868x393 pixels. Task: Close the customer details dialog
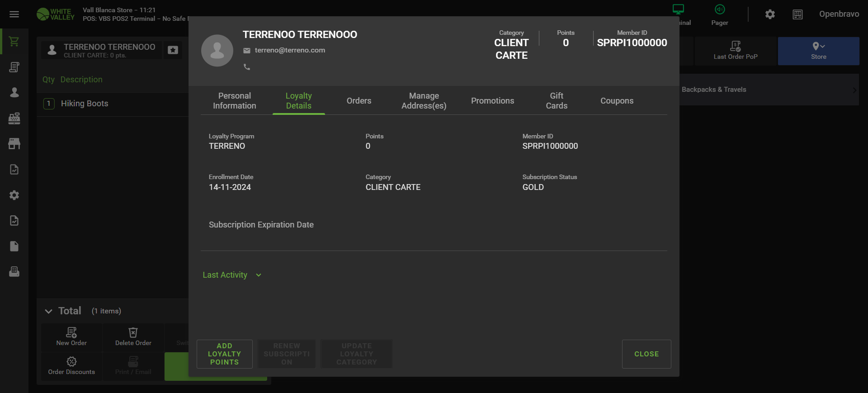[x=646, y=354]
